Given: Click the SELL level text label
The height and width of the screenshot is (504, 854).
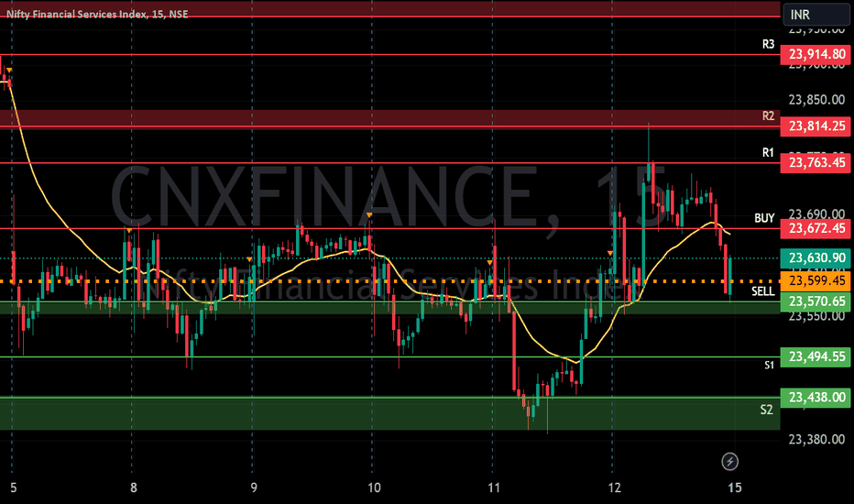Looking at the screenshot, I should pyautogui.click(x=763, y=291).
